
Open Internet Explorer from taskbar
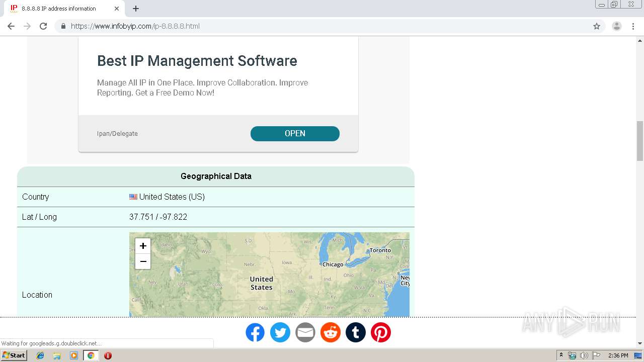40,355
